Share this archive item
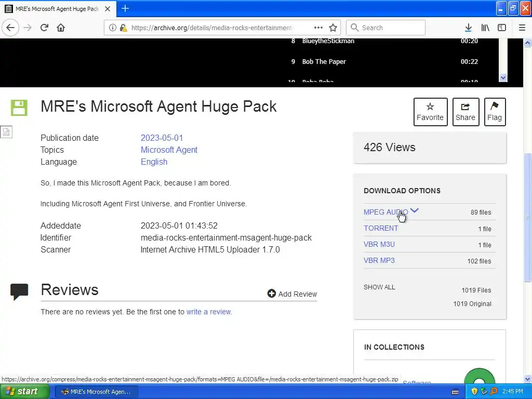The image size is (532, 399). 465,112
